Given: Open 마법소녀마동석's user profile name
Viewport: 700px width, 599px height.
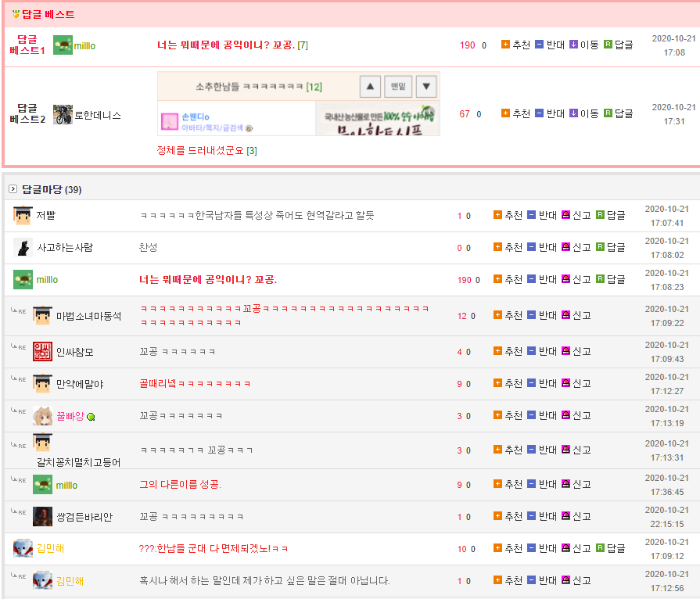Looking at the screenshot, I should tap(88, 316).
